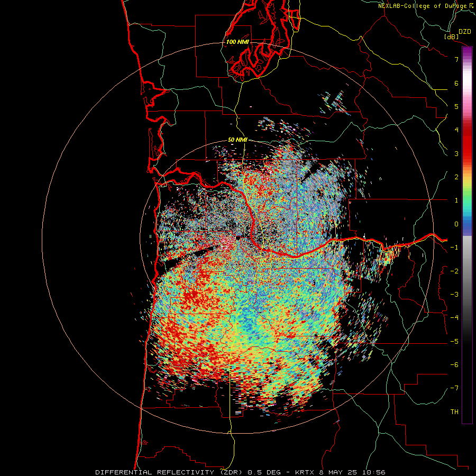Click the 50 NMI range ring label
The width and height of the screenshot is (476, 476).
[x=237, y=140]
